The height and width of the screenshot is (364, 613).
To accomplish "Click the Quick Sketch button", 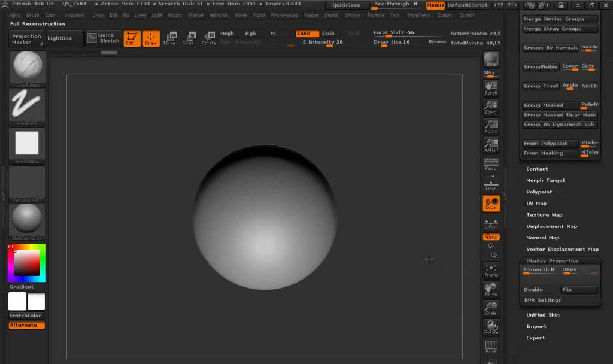I will pyautogui.click(x=104, y=38).
